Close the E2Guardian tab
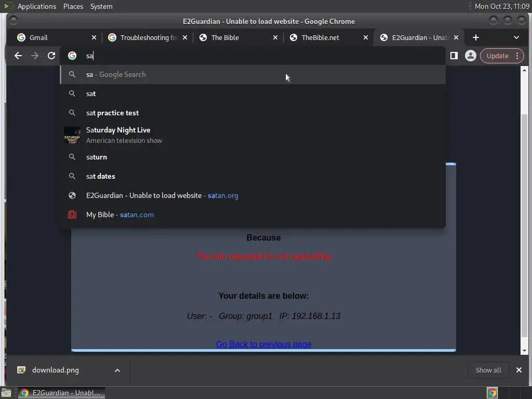The height and width of the screenshot is (399, 532). pos(456,37)
